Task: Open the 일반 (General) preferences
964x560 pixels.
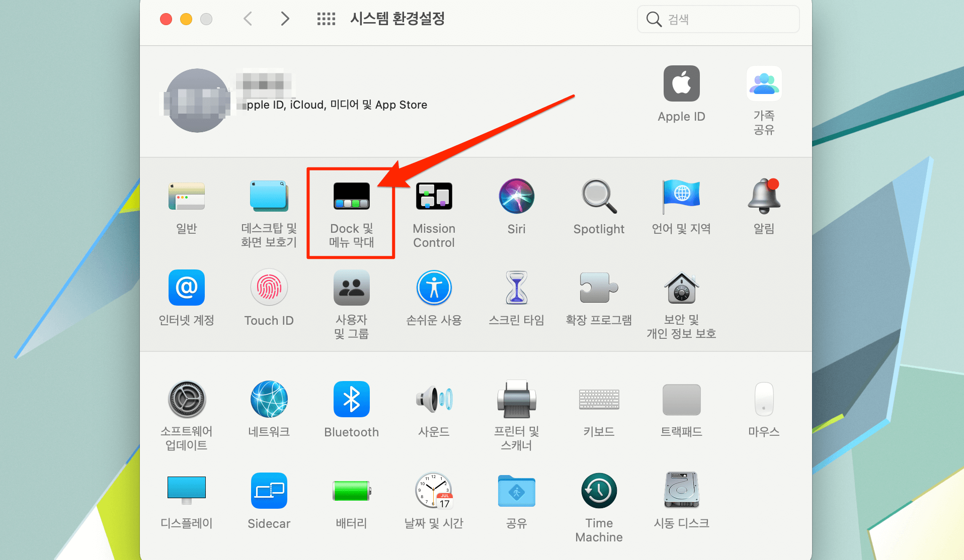Action: click(x=187, y=197)
